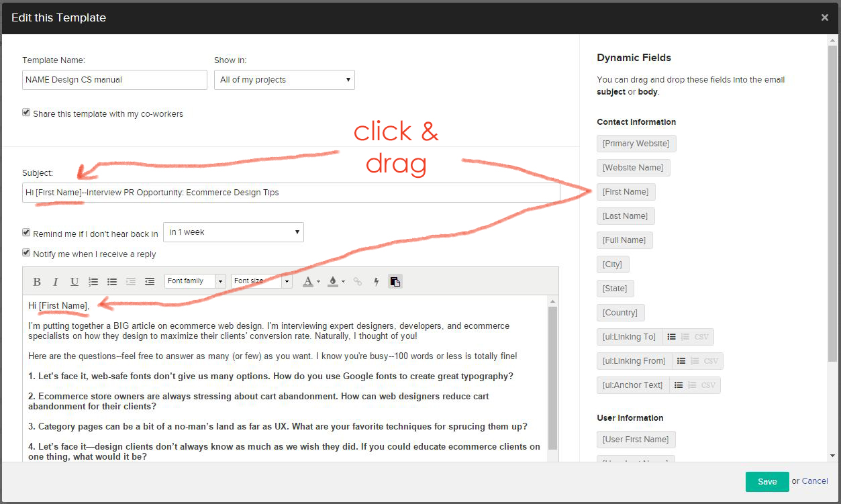Click the [Primary Website] dynamic field
The height and width of the screenshot is (504, 841).
pos(636,144)
